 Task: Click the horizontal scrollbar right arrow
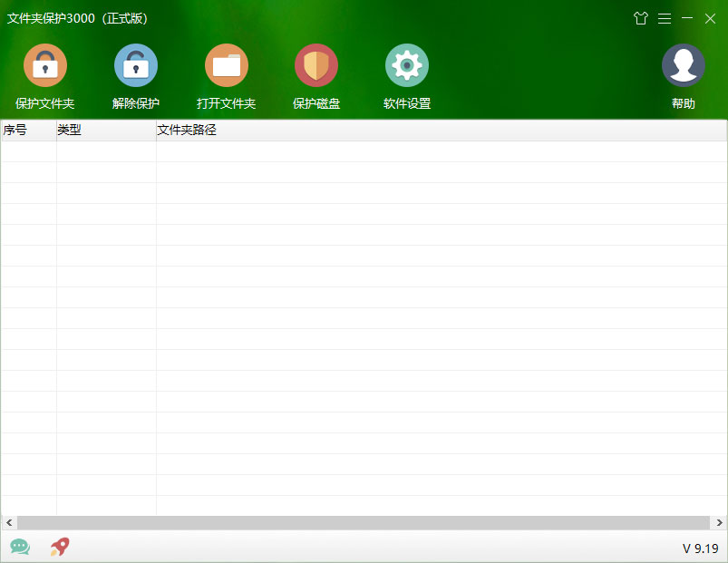tap(719, 522)
